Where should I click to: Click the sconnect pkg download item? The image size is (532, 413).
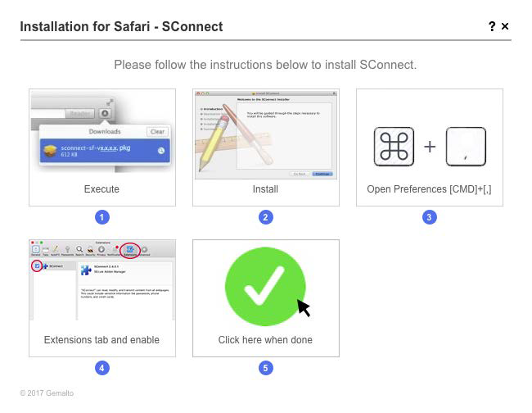105,151
